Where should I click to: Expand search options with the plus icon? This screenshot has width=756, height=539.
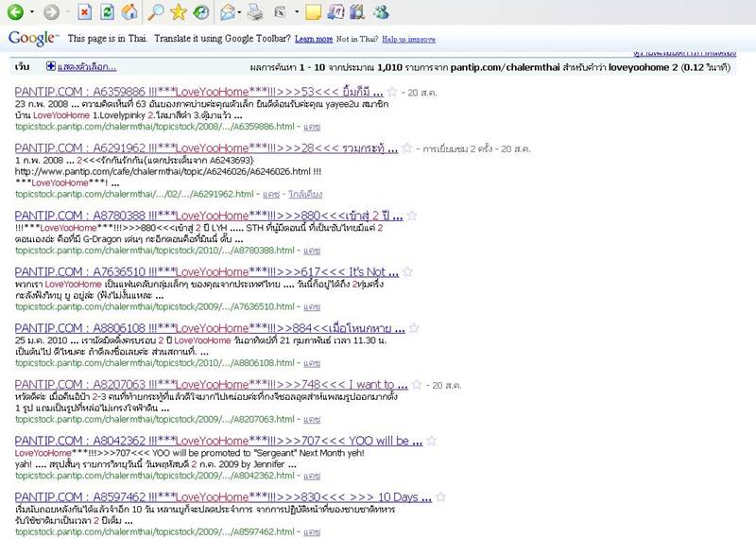click(51, 66)
